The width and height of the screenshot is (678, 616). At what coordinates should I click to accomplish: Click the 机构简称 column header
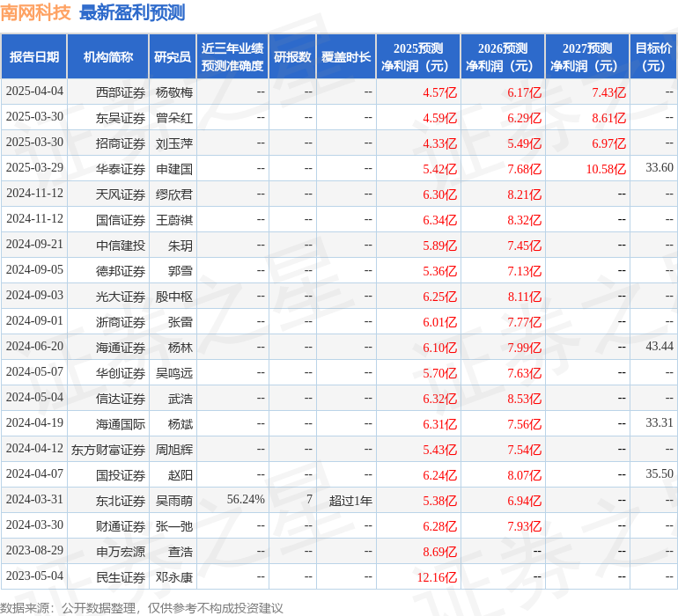108,57
